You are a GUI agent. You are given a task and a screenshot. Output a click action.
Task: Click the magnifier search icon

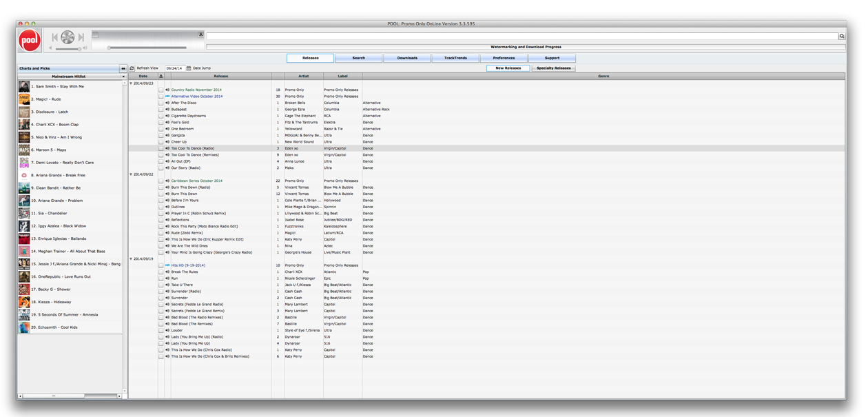pos(842,37)
